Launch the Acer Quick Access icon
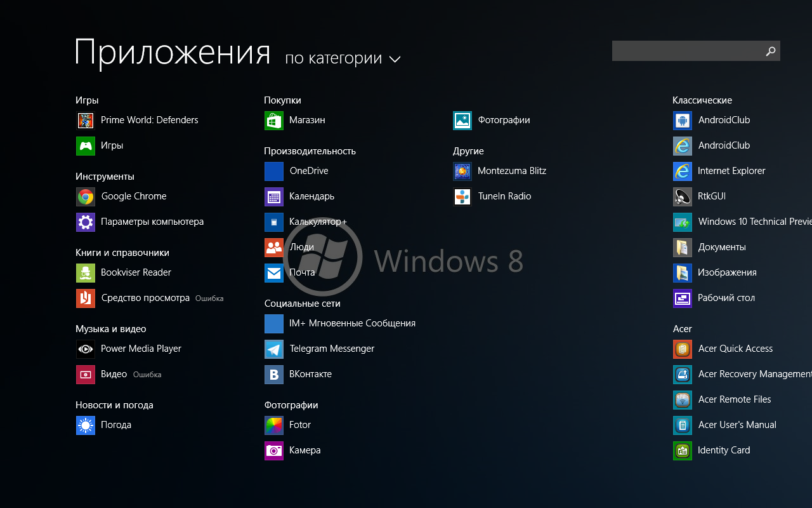 tap(683, 349)
